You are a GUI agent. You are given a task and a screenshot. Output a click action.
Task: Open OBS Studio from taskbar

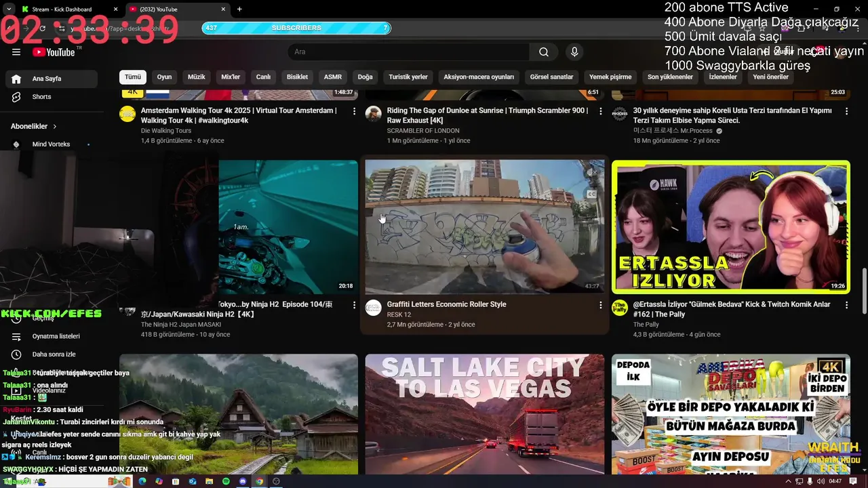(276, 481)
